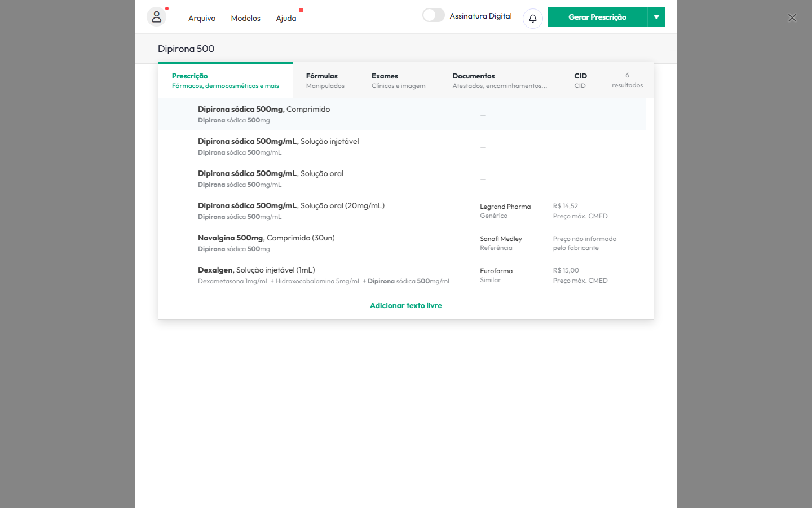Select the Prescrição tab
812x508 pixels.
tap(226, 81)
